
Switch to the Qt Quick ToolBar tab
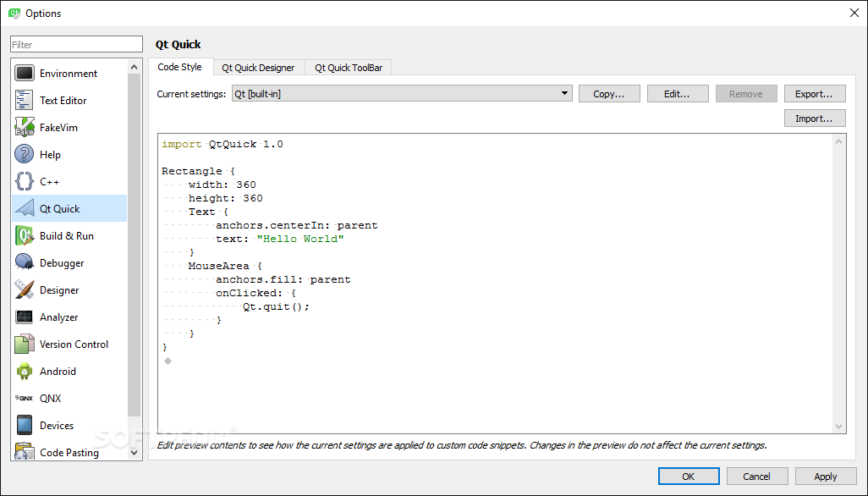349,68
